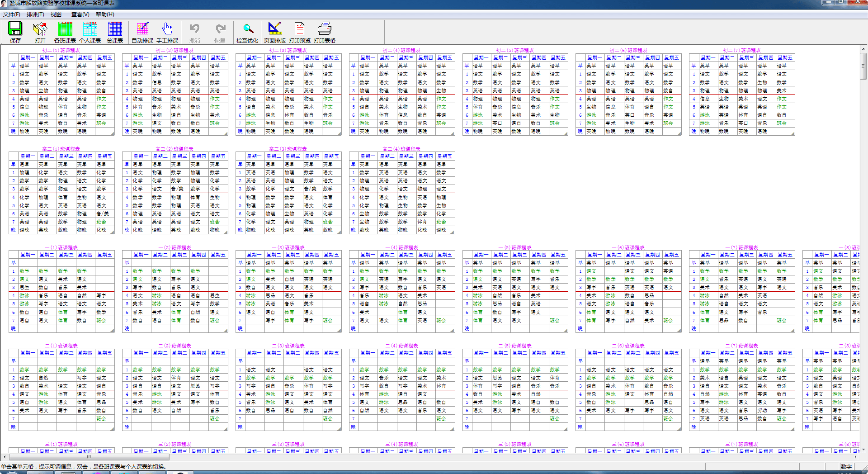Click the vertical scrollbar down arrow
Image resolution: width=868 pixels, height=474 pixels.
click(x=863, y=450)
